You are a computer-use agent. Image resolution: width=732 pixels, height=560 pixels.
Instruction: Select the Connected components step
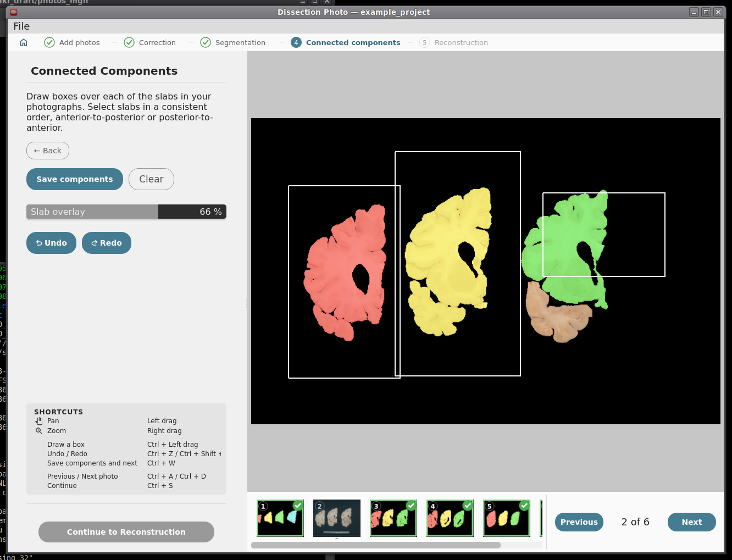pos(346,42)
